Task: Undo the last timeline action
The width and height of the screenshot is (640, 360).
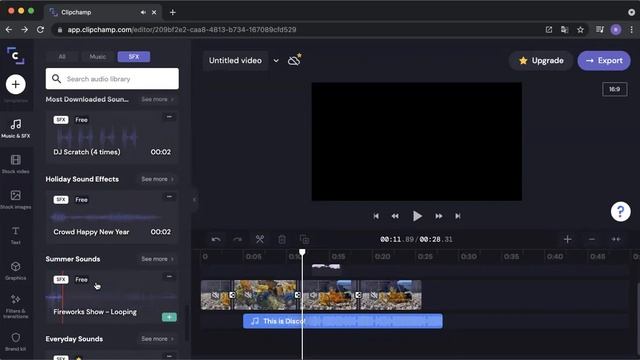Action: coord(216,239)
